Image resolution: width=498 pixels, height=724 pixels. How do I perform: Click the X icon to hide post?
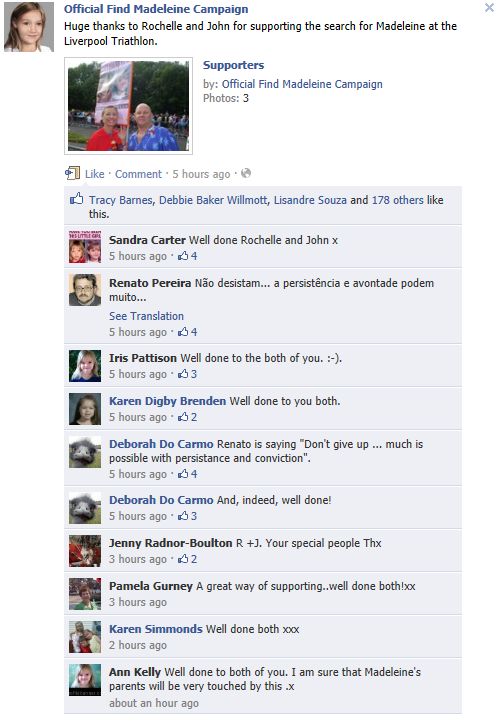pos(489,7)
